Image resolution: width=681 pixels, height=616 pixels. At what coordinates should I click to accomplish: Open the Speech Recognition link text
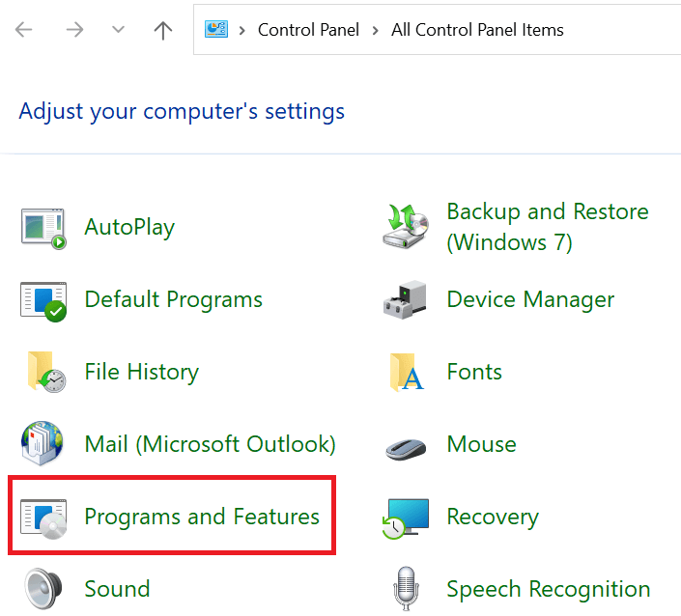(x=548, y=589)
